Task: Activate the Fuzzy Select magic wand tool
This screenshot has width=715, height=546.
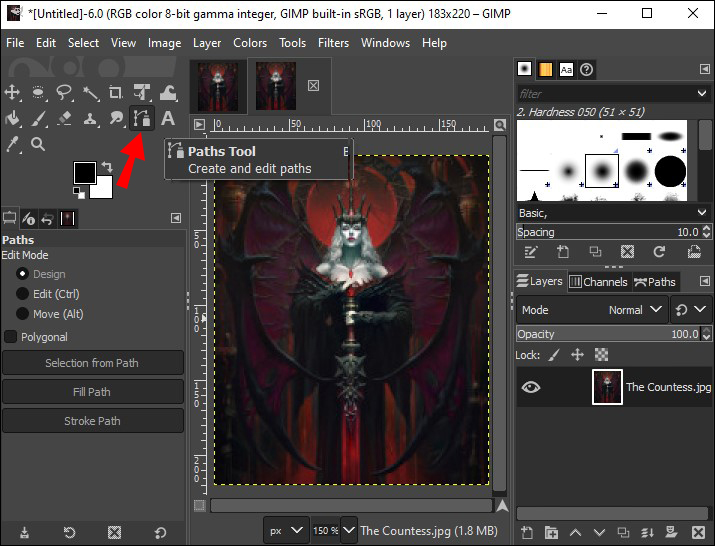Action: pos(90,93)
